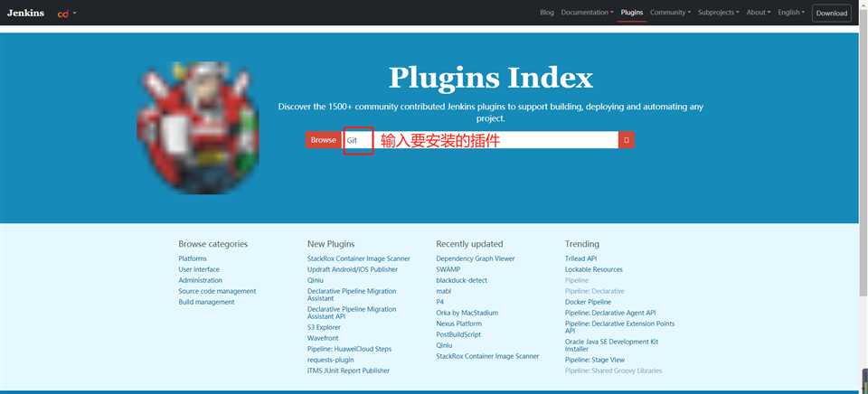Image resolution: width=868 pixels, height=394 pixels.
Task: Open Pipeline: Declarative Extension Points API
Action: tap(620, 327)
